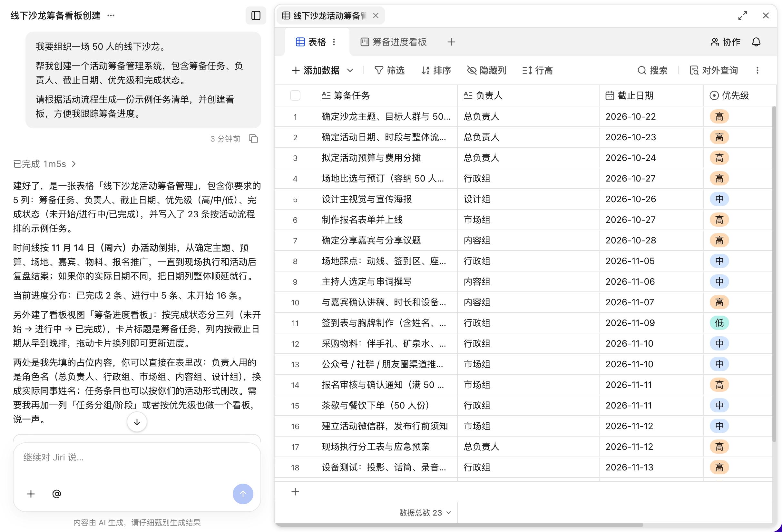Open the chat title more options menu
Viewport: 782px width, 532px height.
coord(111,15)
